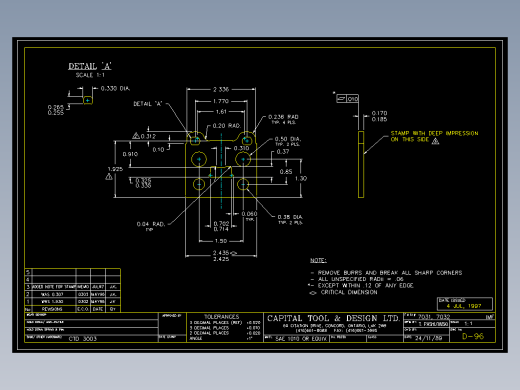Select the CAPITAL TOOL & DESIGN LTD. title
The height and width of the screenshot is (390, 520).
[x=333, y=318]
